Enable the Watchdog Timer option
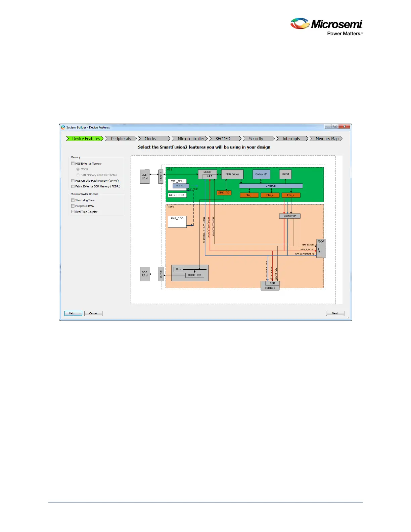The image size is (411, 532). point(73,201)
